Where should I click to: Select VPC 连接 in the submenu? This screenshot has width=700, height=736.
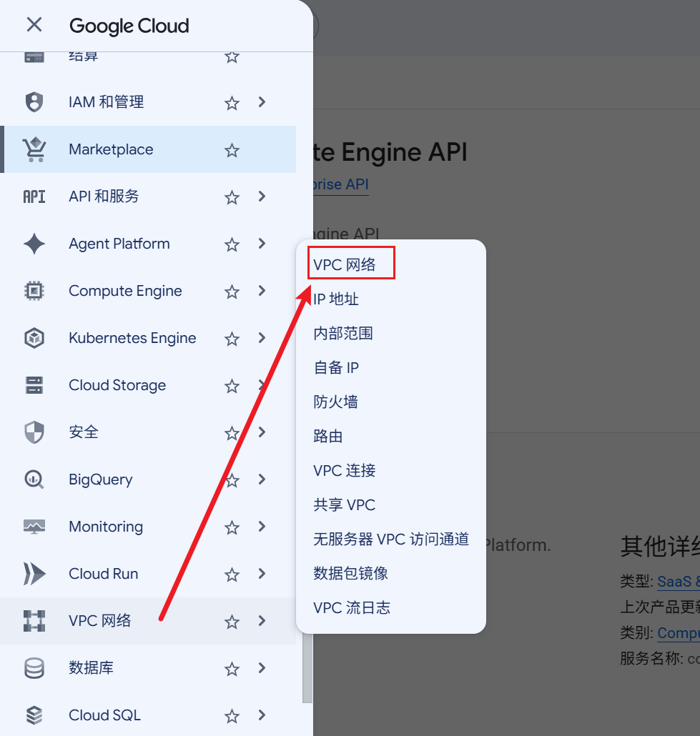click(345, 470)
